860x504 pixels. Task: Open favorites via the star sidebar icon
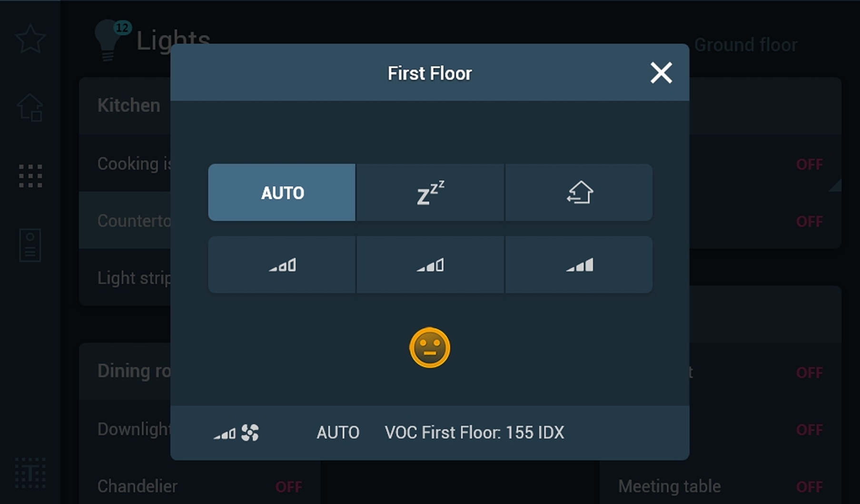pyautogui.click(x=30, y=39)
